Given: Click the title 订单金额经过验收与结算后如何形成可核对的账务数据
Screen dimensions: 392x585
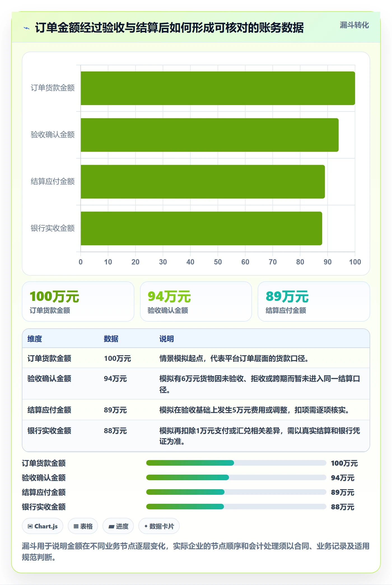Looking at the screenshot, I should click(x=169, y=28).
